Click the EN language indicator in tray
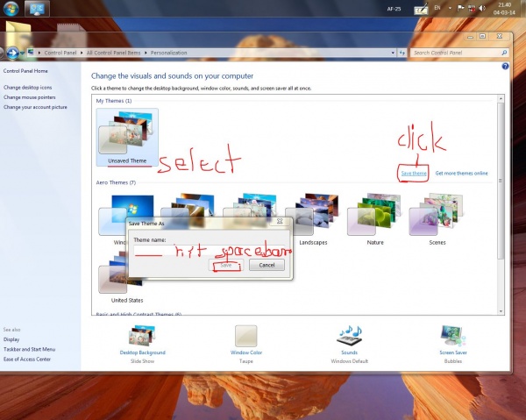This screenshot has width=526, height=420. point(437,8)
